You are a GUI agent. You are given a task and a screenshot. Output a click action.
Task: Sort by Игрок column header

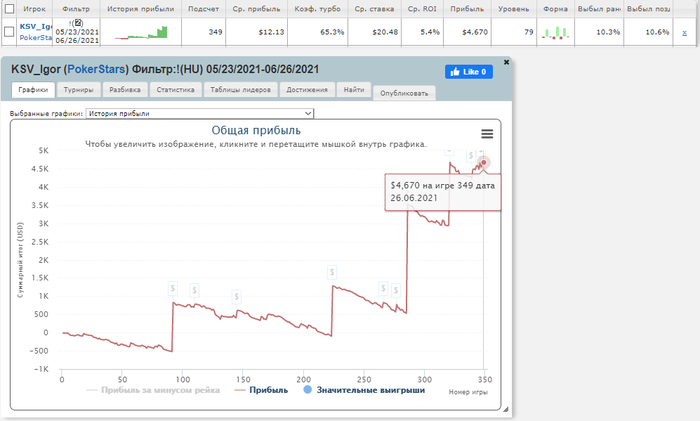point(34,8)
